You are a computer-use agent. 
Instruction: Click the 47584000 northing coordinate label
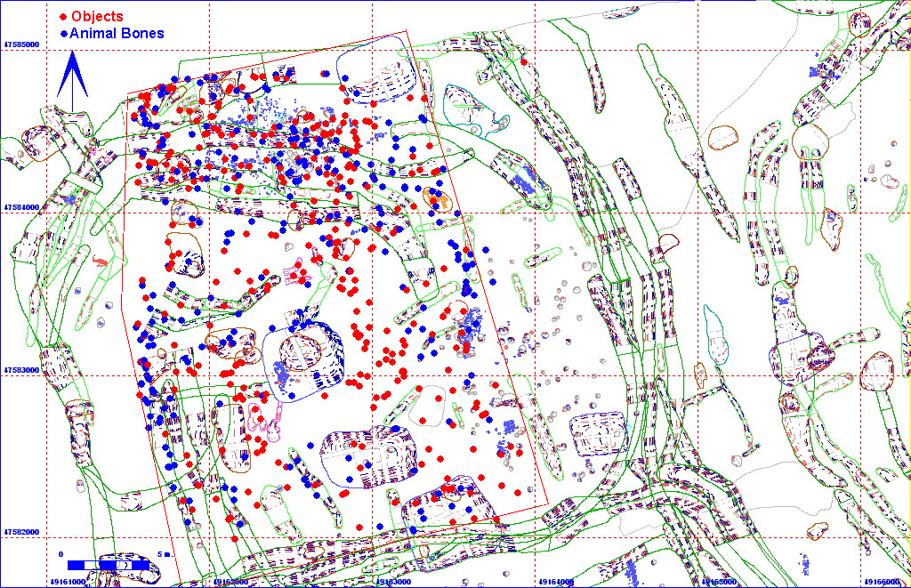(23, 207)
